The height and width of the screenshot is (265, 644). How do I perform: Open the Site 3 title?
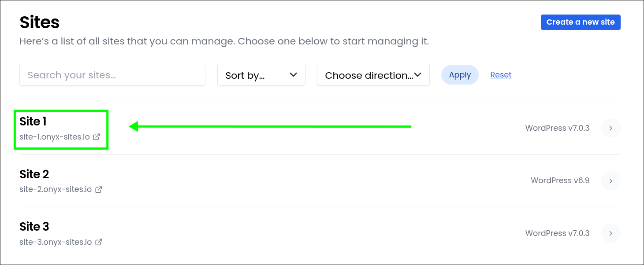point(34,226)
